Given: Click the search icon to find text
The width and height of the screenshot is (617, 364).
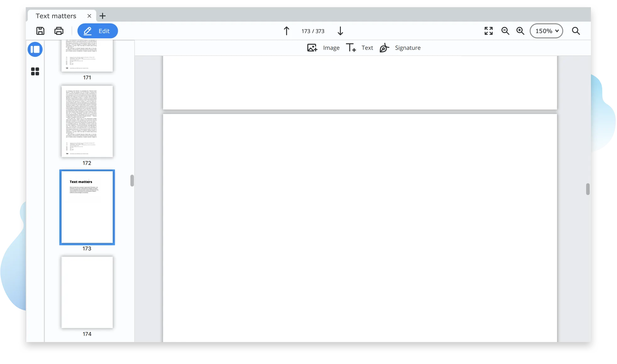Looking at the screenshot, I should pyautogui.click(x=576, y=30).
